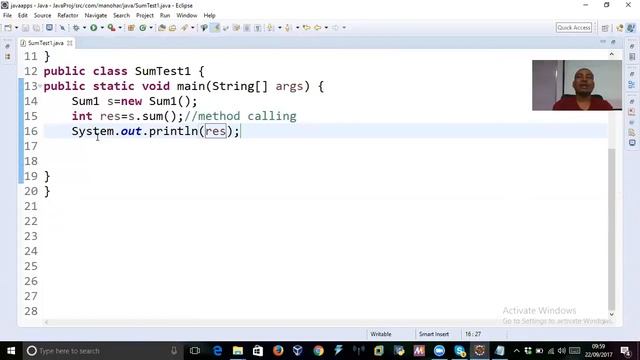Viewport: 640px width, 360px height.
Task: Click the taskbar search box
Action: [103, 351]
